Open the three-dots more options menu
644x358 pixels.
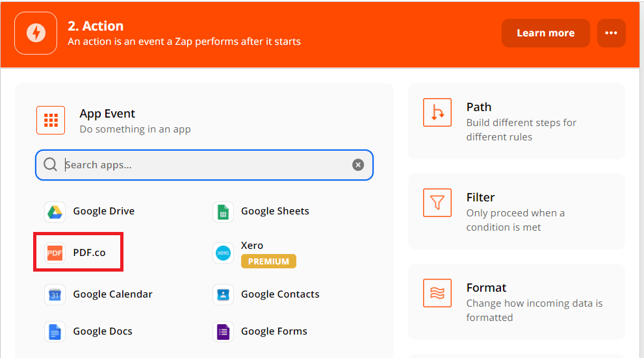[611, 33]
